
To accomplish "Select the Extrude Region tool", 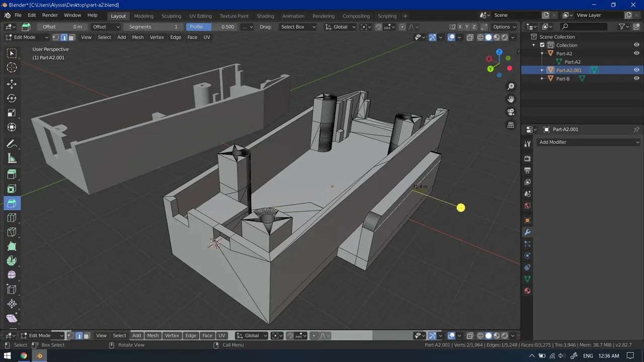I will [12, 174].
